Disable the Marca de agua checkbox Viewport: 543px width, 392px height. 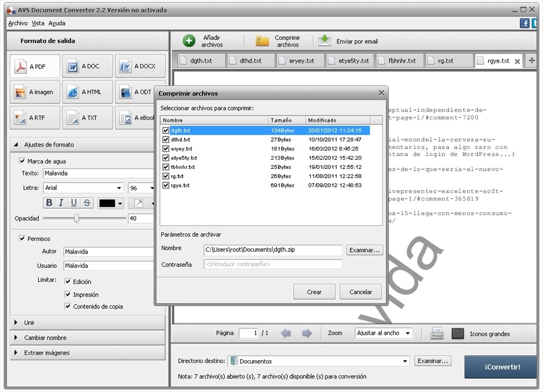pos(22,161)
